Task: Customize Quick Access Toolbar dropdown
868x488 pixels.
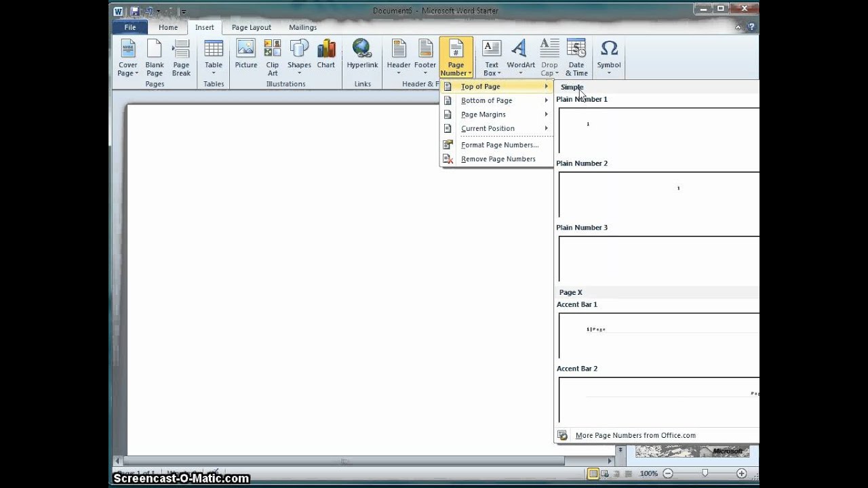Action: (x=183, y=12)
